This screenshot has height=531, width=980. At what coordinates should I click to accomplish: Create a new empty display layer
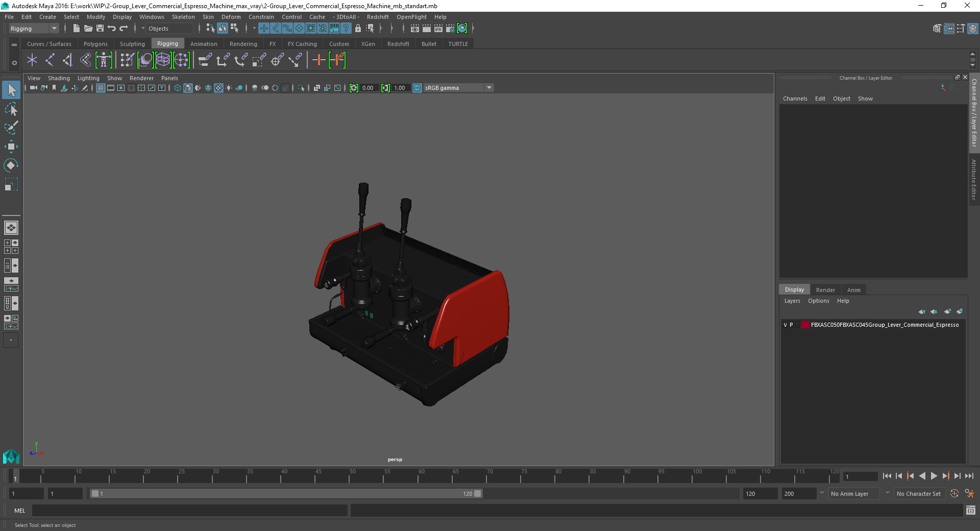click(947, 311)
